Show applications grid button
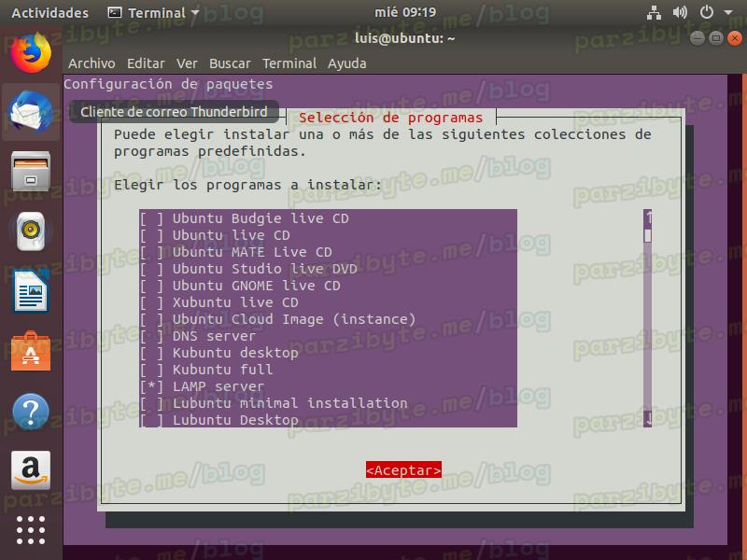The height and width of the screenshot is (560, 747). (x=31, y=529)
